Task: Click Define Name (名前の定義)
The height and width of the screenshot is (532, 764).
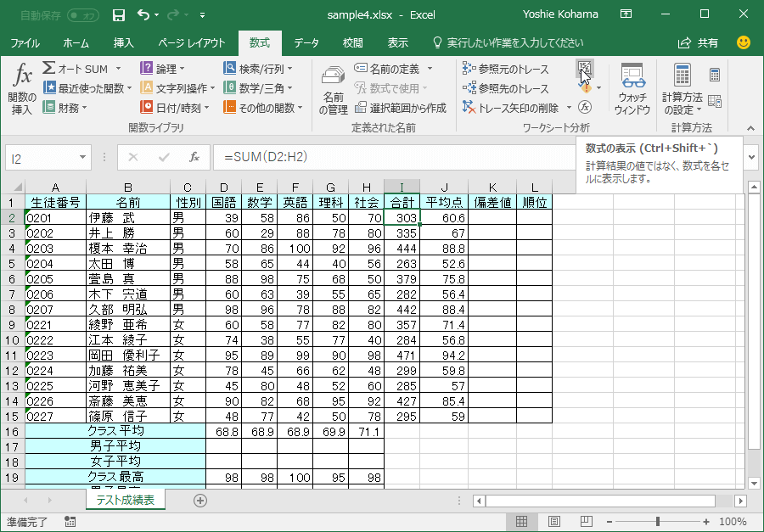Action: 387,69
